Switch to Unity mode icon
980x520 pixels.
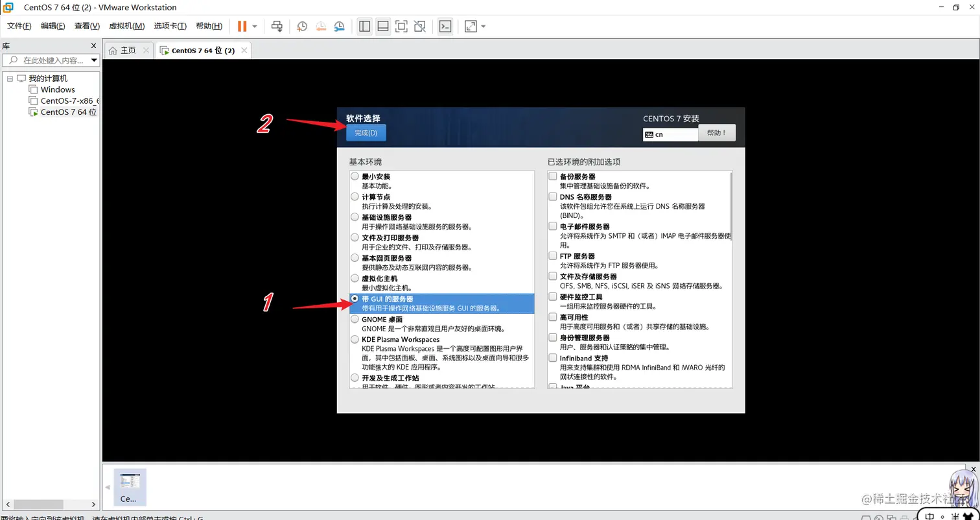point(419,26)
